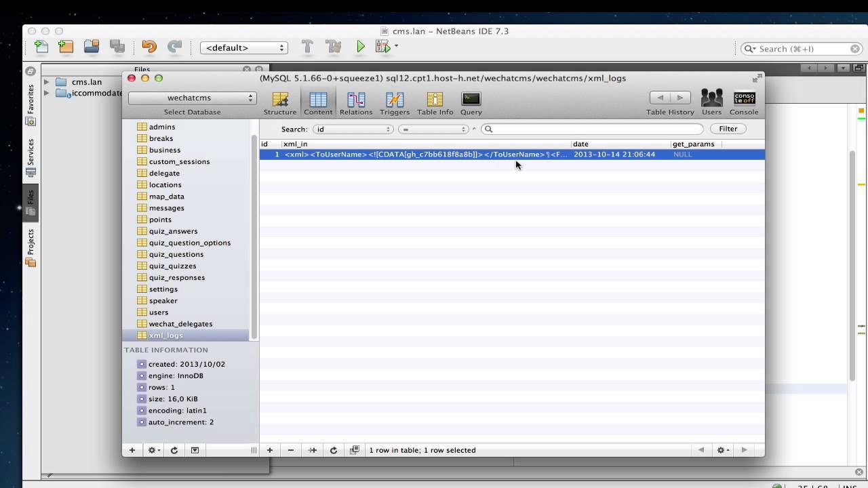Image resolution: width=868 pixels, height=488 pixels.
Task: Run the project in NetBeans
Action: 360,47
